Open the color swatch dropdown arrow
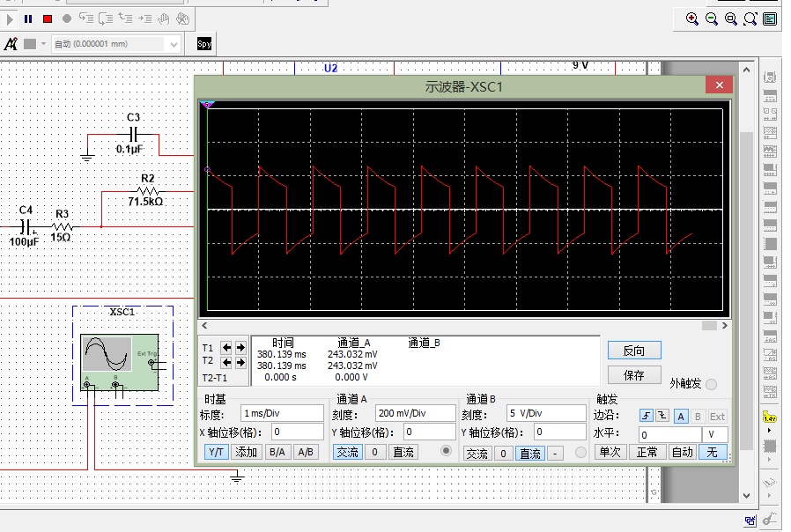This screenshot has width=791, height=532. 43,44
